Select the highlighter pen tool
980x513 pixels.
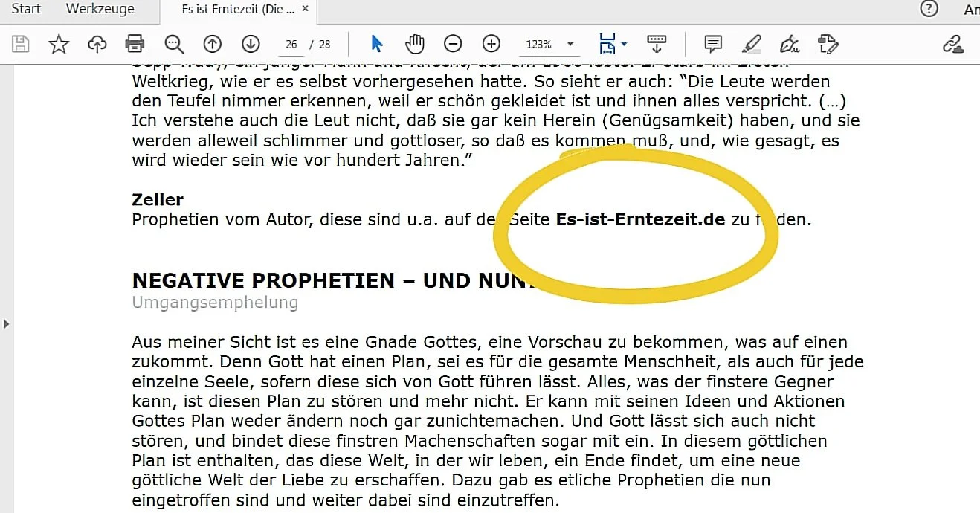click(752, 45)
